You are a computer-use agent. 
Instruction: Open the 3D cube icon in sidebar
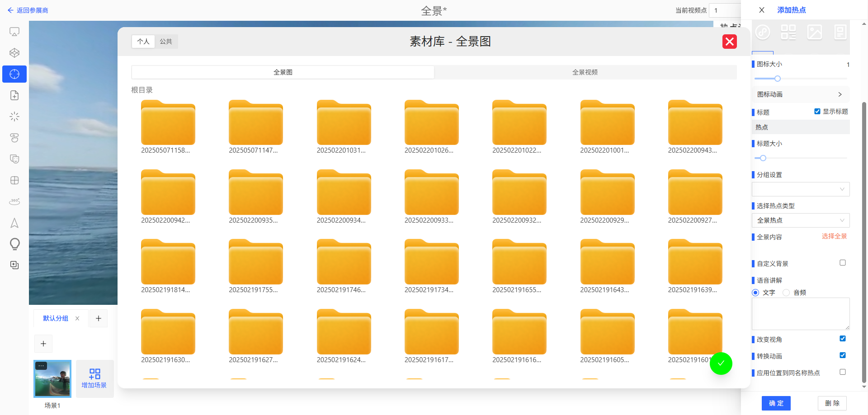[14, 53]
